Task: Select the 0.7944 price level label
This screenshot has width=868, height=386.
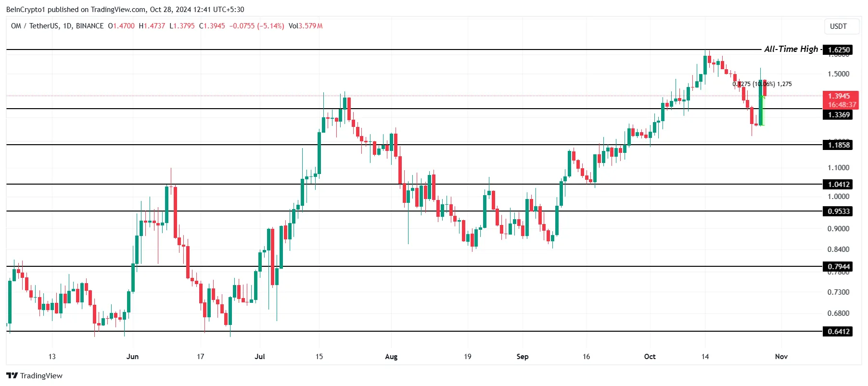Action: click(x=838, y=266)
